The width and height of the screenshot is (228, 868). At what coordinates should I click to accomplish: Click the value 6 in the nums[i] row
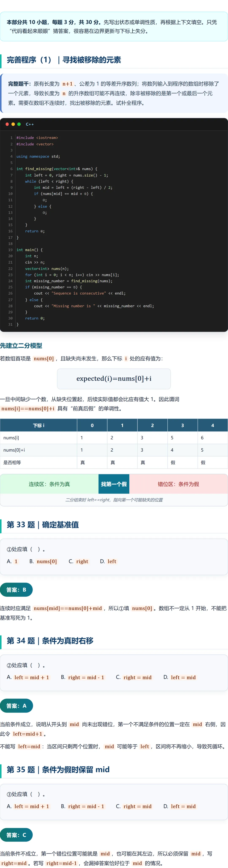pyautogui.click(x=202, y=438)
